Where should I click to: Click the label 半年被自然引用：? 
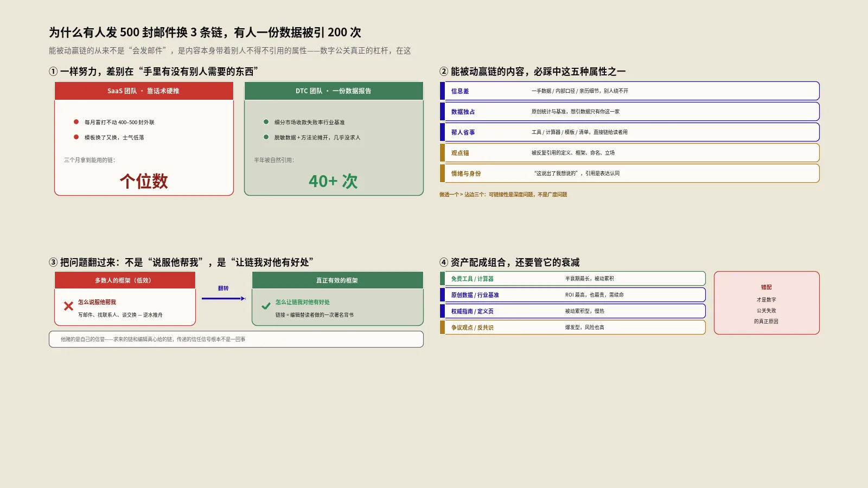pos(274,160)
